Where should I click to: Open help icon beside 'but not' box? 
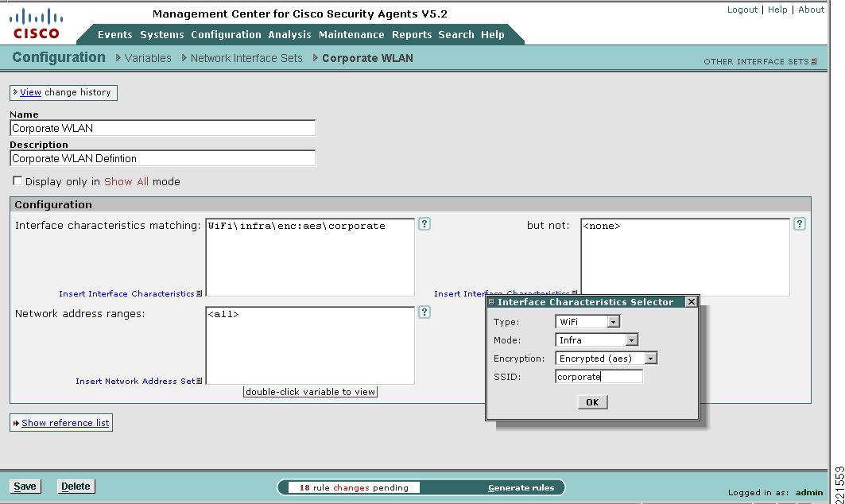[799, 223]
